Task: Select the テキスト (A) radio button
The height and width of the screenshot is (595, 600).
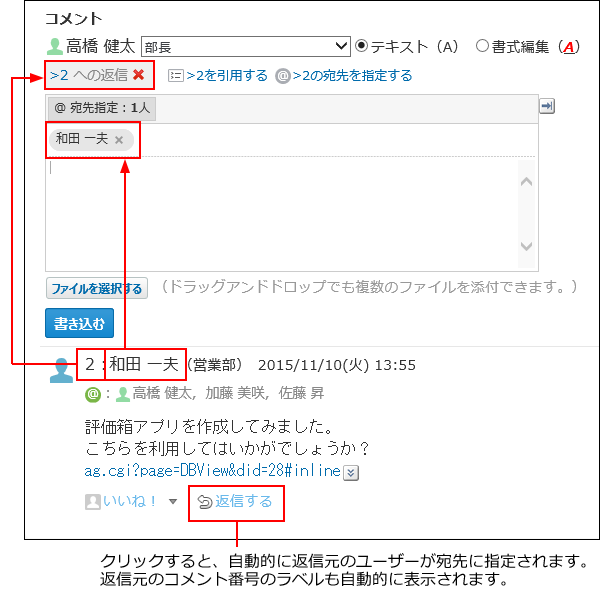Action: click(x=361, y=46)
